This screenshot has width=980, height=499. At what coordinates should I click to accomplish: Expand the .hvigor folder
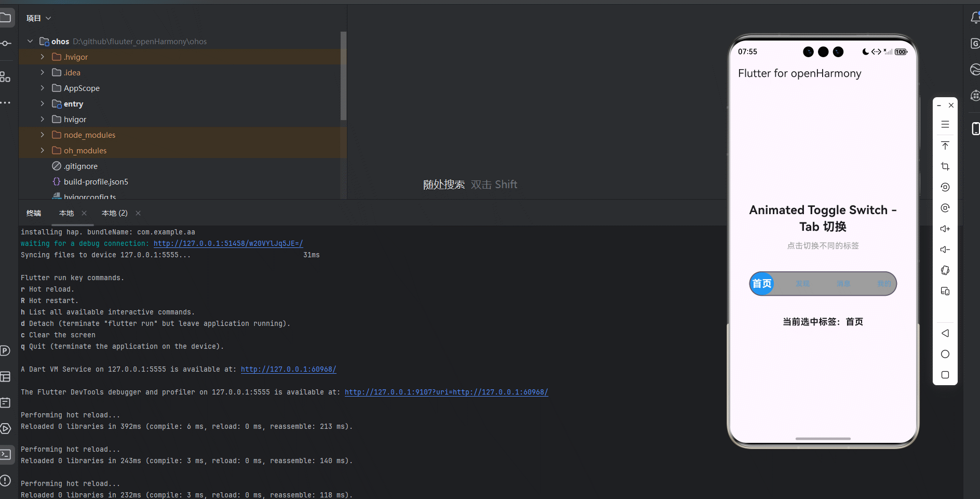point(43,57)
